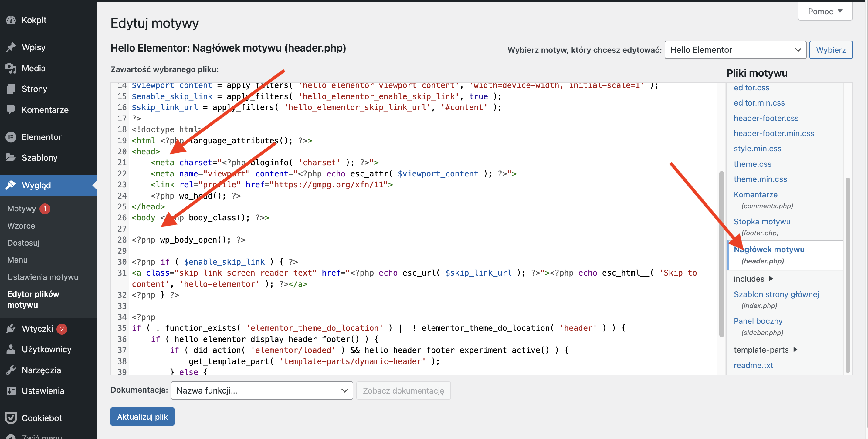The width and height of the screenshot is (868, 439).
Task: Click the Elementor logo icon
Action: [x=11, y=137]
